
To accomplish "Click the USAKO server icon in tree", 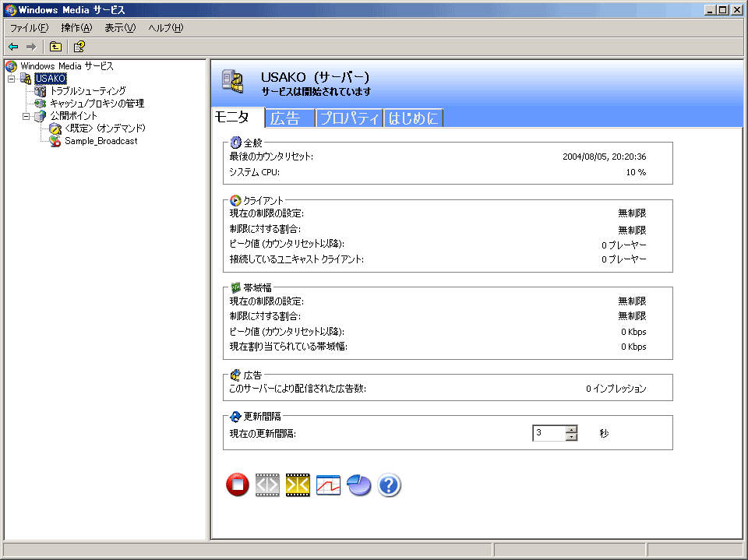I will [x=26, y=79].
